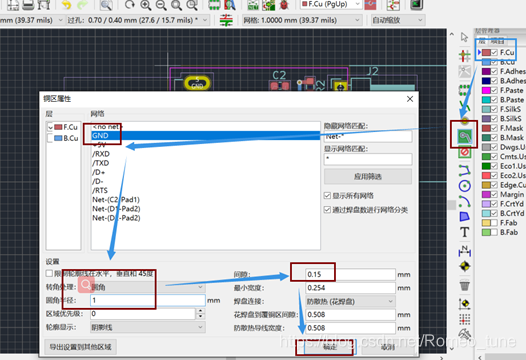Image resolution: width=526 pixels, height=360 pixels.
Task: Open the scripting console icon
Action: [416, 5]
